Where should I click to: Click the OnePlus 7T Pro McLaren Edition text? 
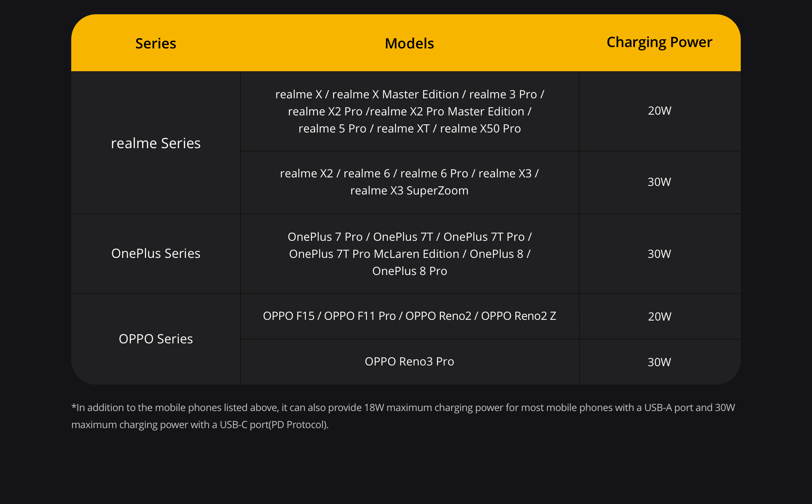374,254
